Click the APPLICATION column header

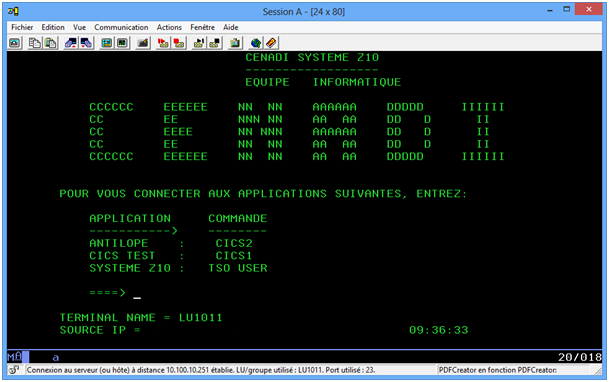[130, 219]
